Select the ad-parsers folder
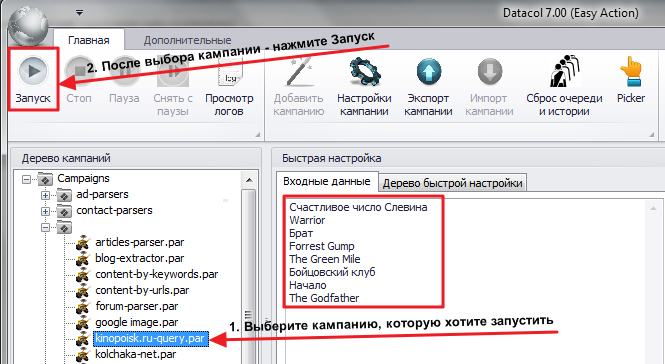The width and height of the screenshot is (665, 364). (102, 194)
